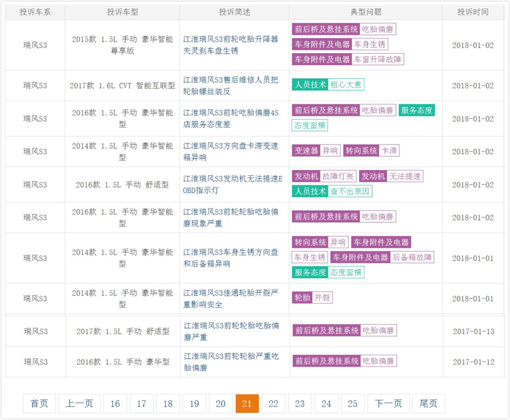
Task: Open complaint 发动机无法提速 OBD指示灯
Action: tap(231, 184)
